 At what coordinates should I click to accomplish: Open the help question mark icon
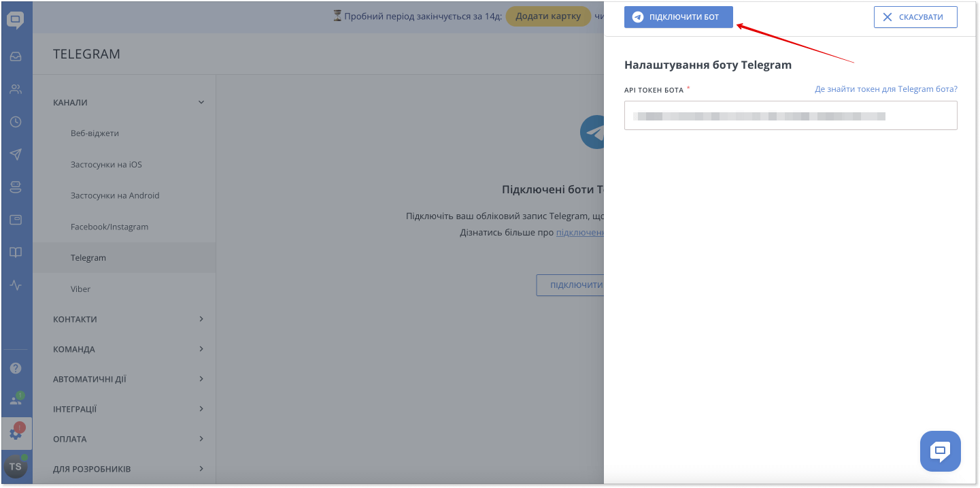click(16, 368)
